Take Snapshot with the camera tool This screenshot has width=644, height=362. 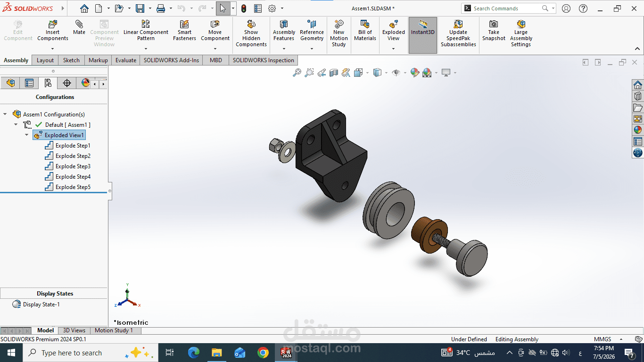point(494,31)
